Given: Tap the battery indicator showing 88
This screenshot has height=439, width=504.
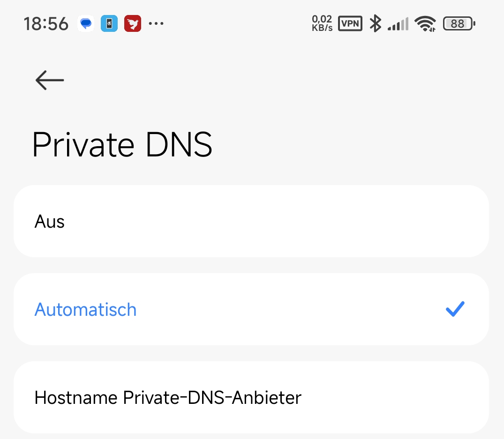Looking at the screenshot, I should tap(459, 23).
